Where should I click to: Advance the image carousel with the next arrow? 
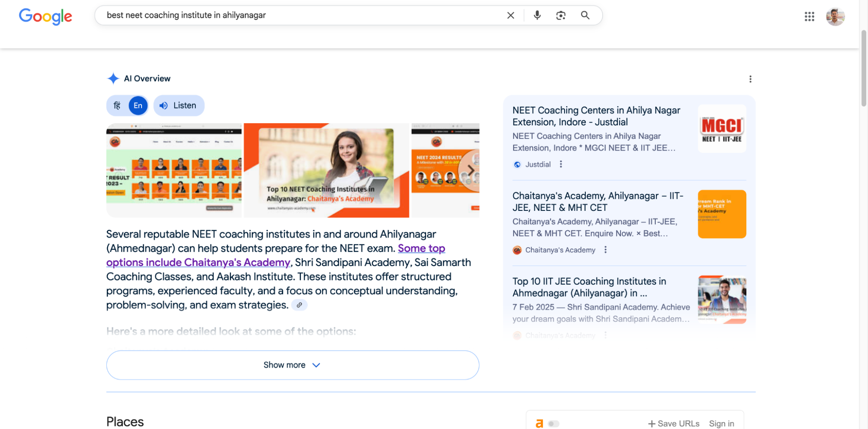[471, 170]
